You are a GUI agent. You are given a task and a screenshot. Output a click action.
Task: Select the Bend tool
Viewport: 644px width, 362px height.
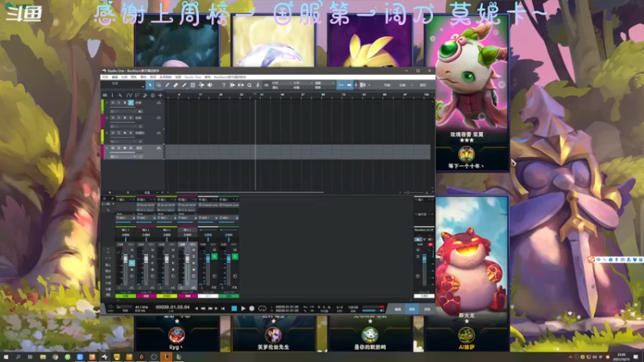201,85
